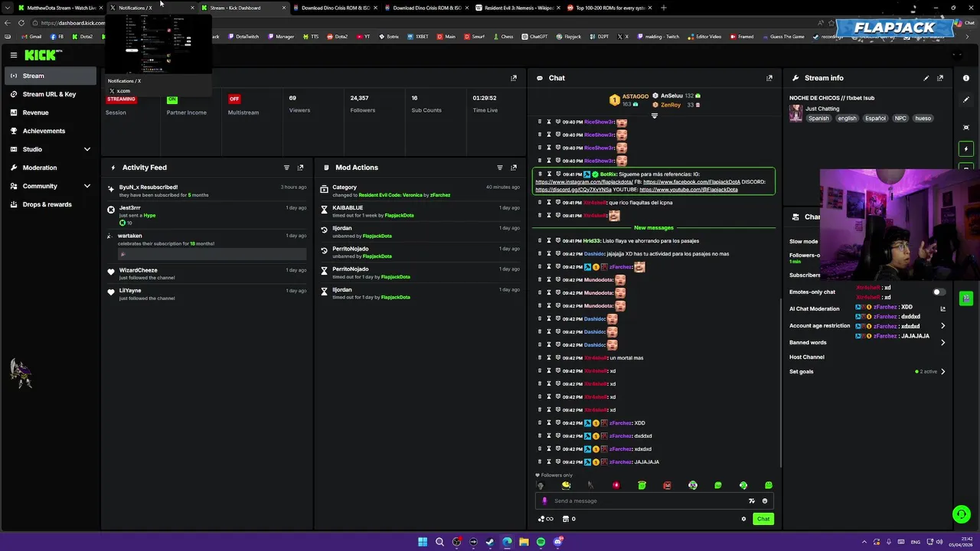
Task: Expand Banned words settings
Action: click(x=942, y=342)
